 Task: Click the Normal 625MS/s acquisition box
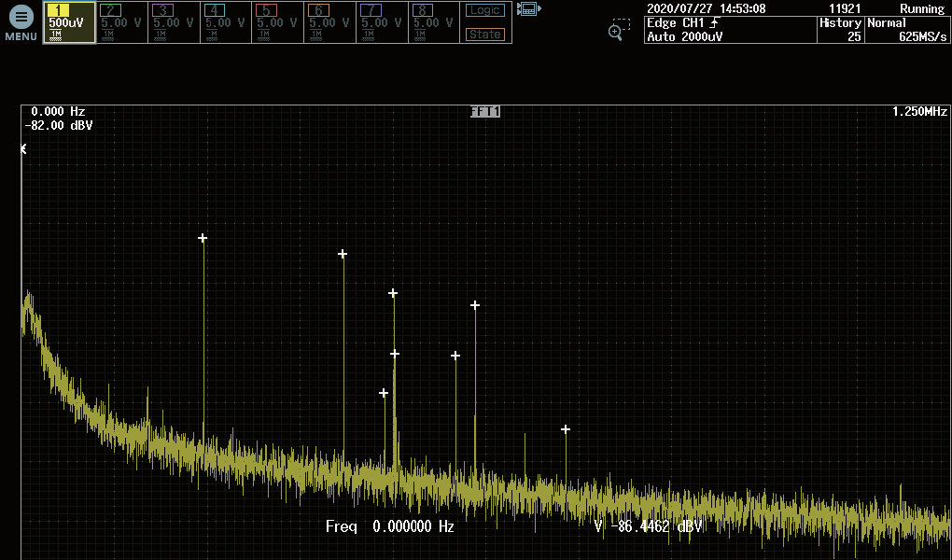(x=907, y=30)
